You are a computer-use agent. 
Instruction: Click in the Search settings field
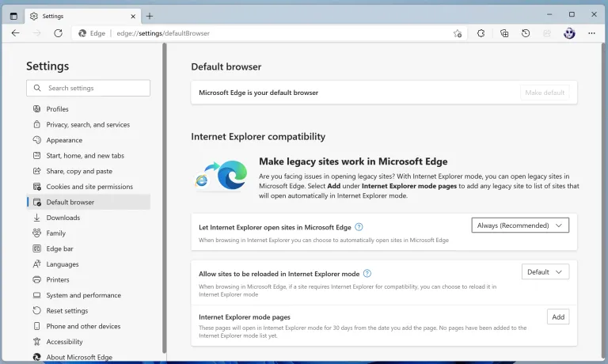(x=89, y=88)
